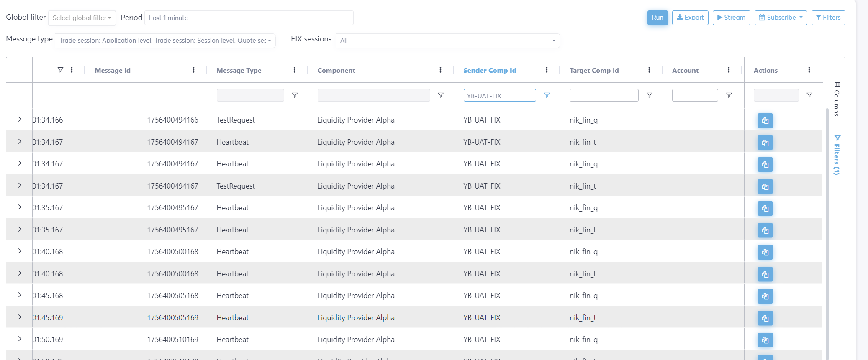The width and height of the screenshot is (868, 360).
Task: Click the Actions column filter funnel
Action: (809, 95)
